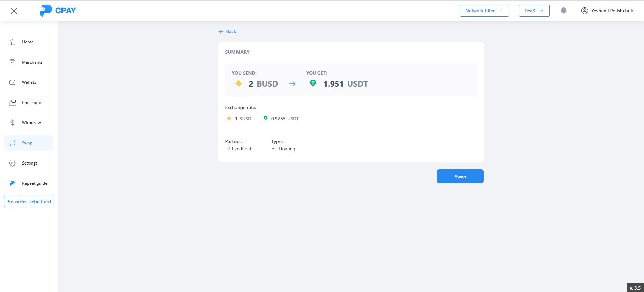Click the fixedfloat partner name
Viewport: 644px width, 292px height.
pyautogui.click(x=241, y=149)
